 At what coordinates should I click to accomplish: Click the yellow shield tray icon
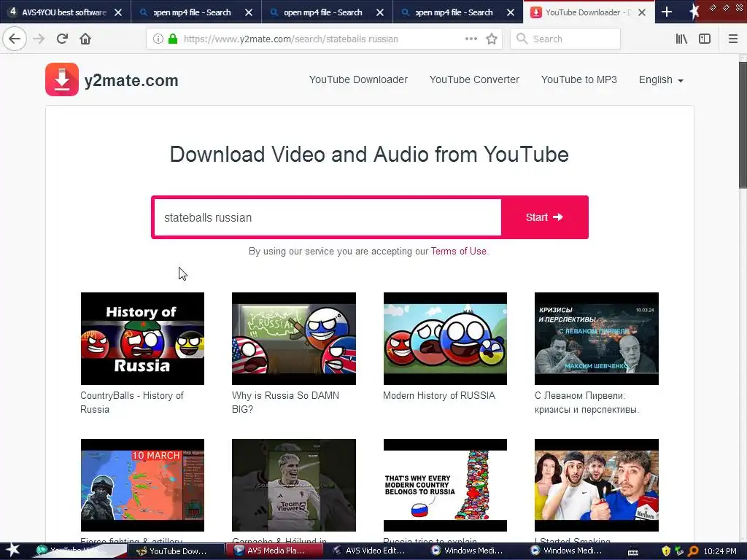[666, 551]
